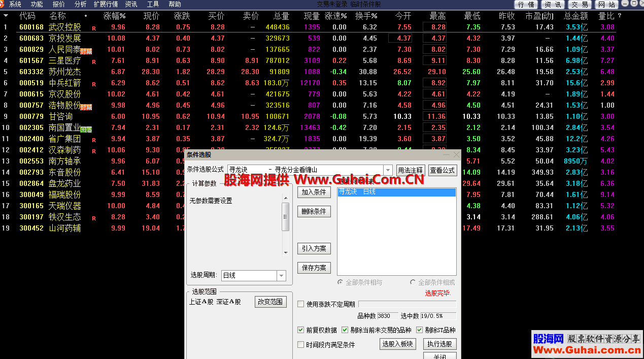Select stock row 000779 甘咨询
Screen dimensions: 644x359
pyautogui.click(x=309, y=116)
